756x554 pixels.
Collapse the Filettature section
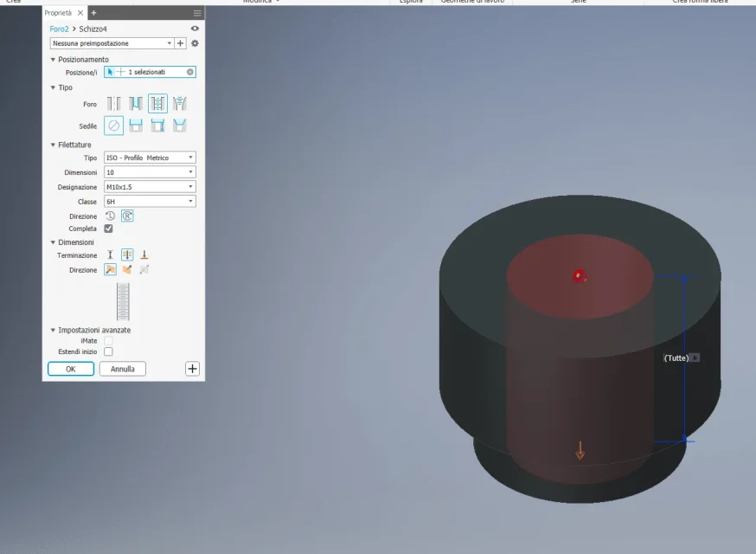click(x=53, y=145)
